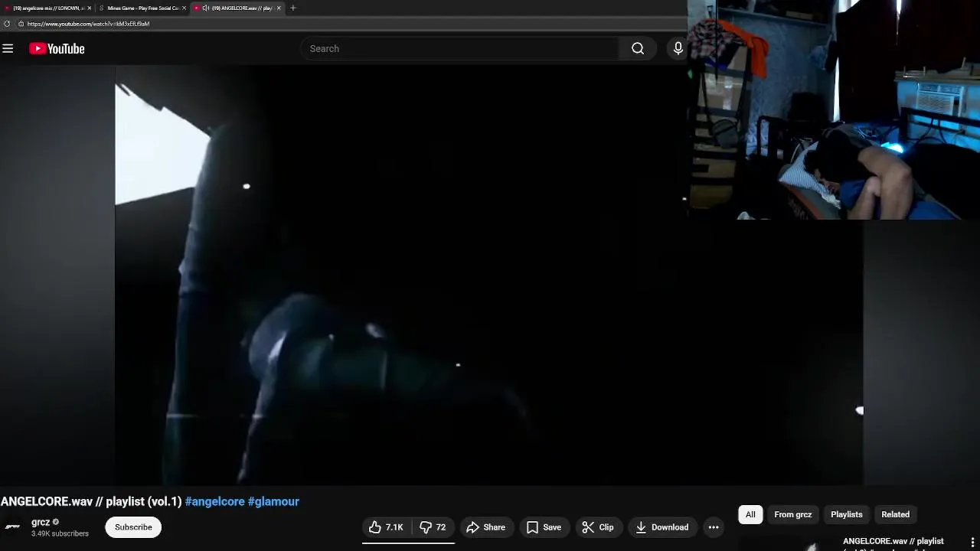Viewport: 980px width, 551px height.
Task: Open options for the ANGELCORE.wav suggested video
Action: click(x=972, y=543)
